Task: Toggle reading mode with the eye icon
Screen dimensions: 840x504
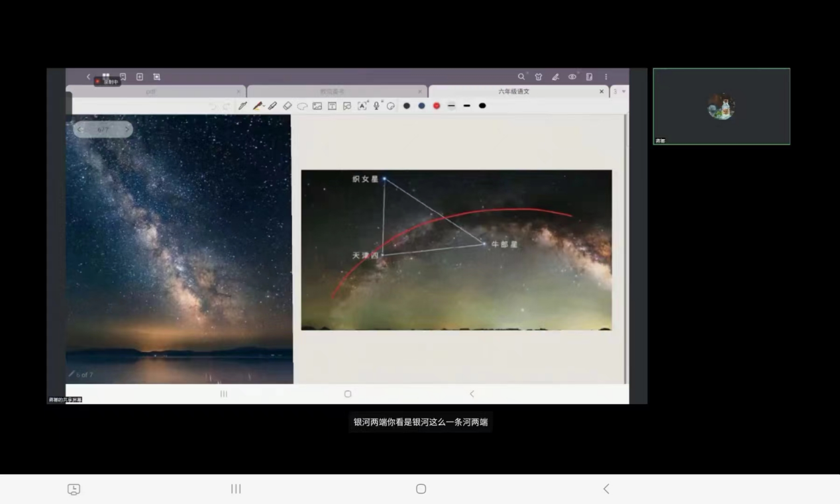Action: point(572,77)
